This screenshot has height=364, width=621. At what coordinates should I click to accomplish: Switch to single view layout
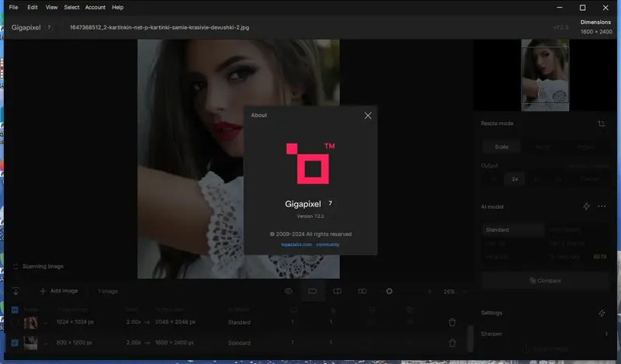[313, 291]
